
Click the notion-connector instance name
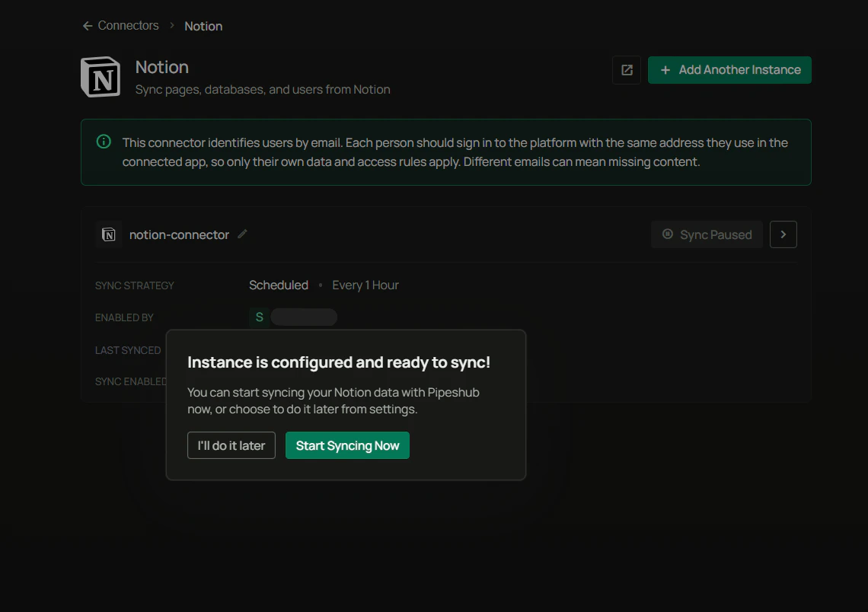179,234
